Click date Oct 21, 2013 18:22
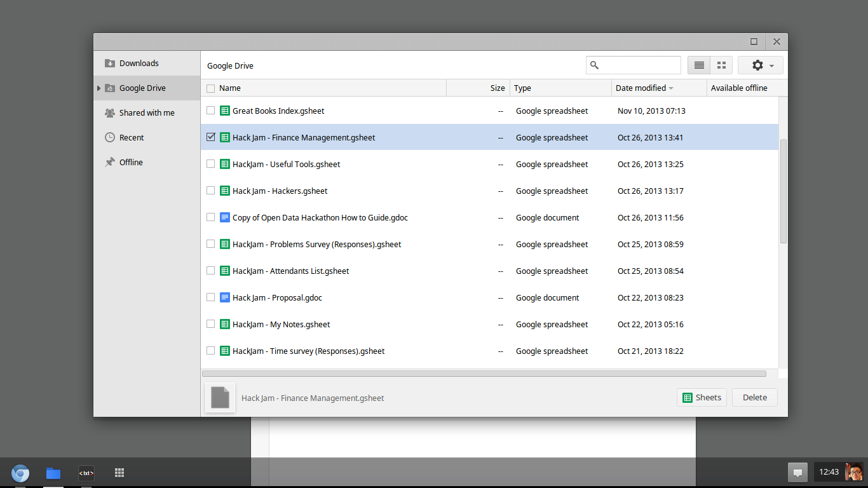868x488 pixels. [651, 351]
